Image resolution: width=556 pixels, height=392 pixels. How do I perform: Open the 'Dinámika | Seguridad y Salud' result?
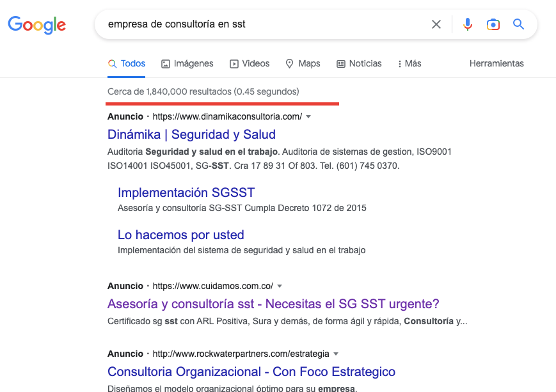(x=191, y=134)
